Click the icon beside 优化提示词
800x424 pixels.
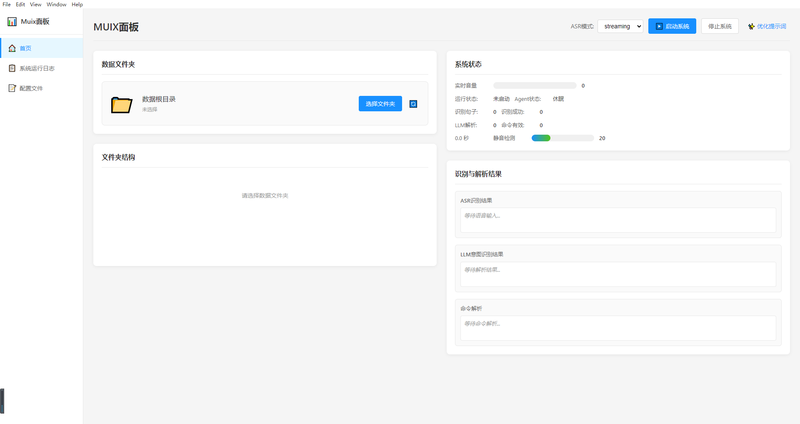tap(751, 27)
